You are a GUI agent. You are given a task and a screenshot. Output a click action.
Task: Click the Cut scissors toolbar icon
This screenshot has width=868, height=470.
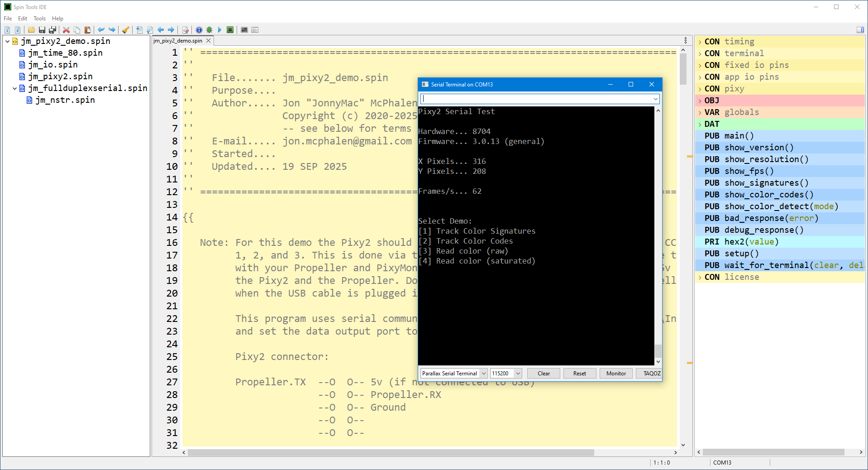point(66,30)
